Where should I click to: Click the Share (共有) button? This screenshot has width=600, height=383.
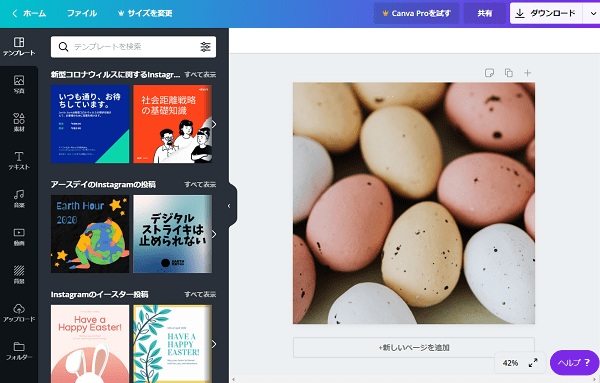(x=484, y=13)
